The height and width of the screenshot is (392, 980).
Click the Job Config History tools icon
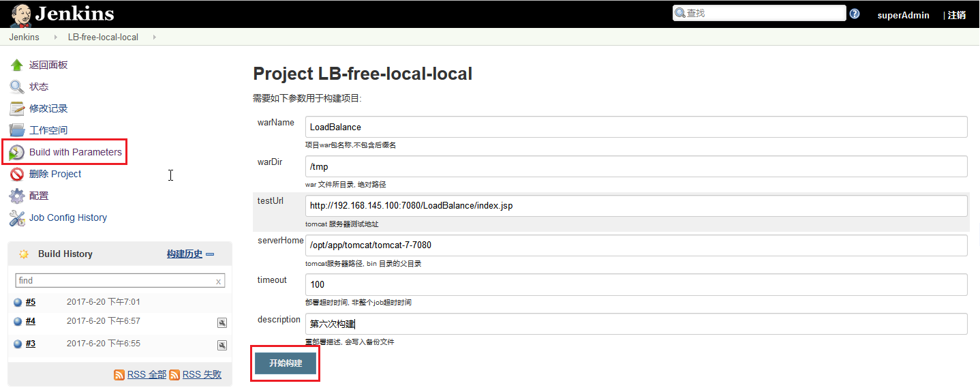17,217
